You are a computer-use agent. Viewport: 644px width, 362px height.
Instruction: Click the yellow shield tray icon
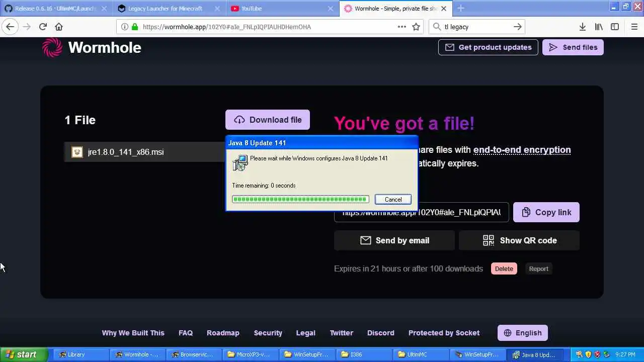click(588, 354)
